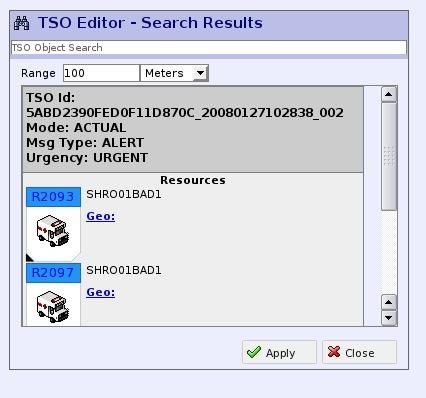Click SHRO01BAD1 text beside R2097

124,270
